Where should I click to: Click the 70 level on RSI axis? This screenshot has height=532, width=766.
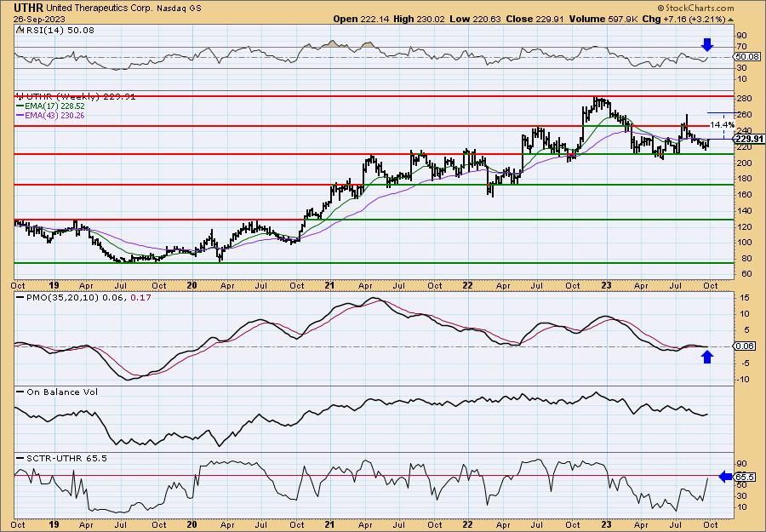point(741,47)
